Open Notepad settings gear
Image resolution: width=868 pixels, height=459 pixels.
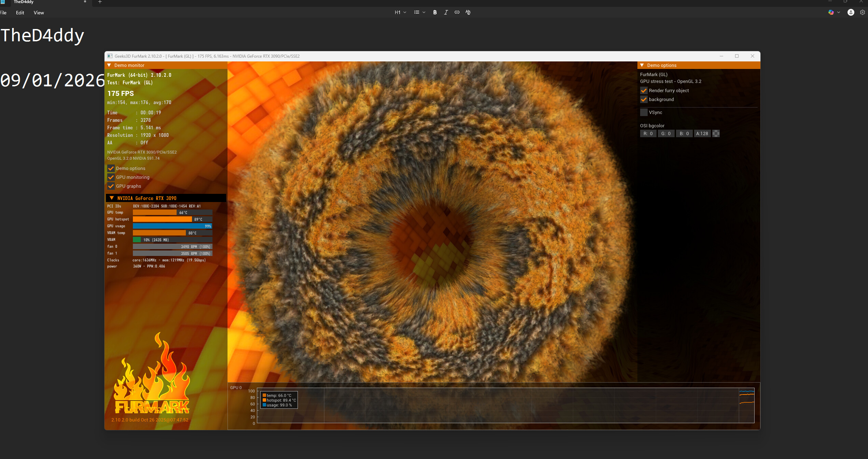(x=862, y=12)
